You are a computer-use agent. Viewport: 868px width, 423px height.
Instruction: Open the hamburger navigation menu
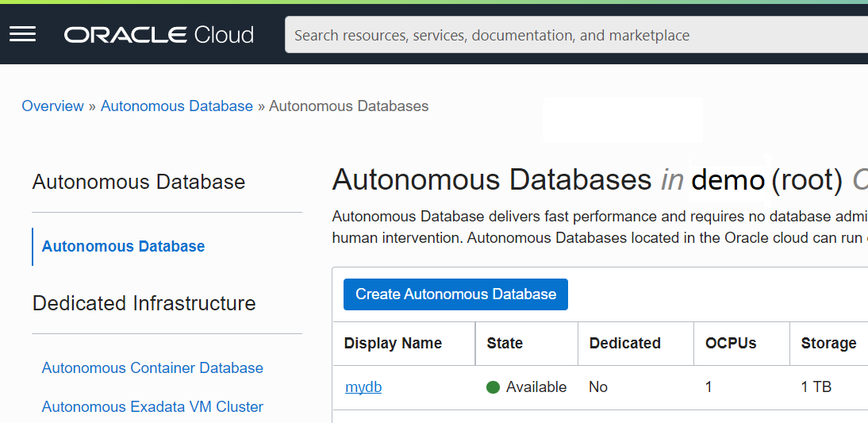click(22, 34)
